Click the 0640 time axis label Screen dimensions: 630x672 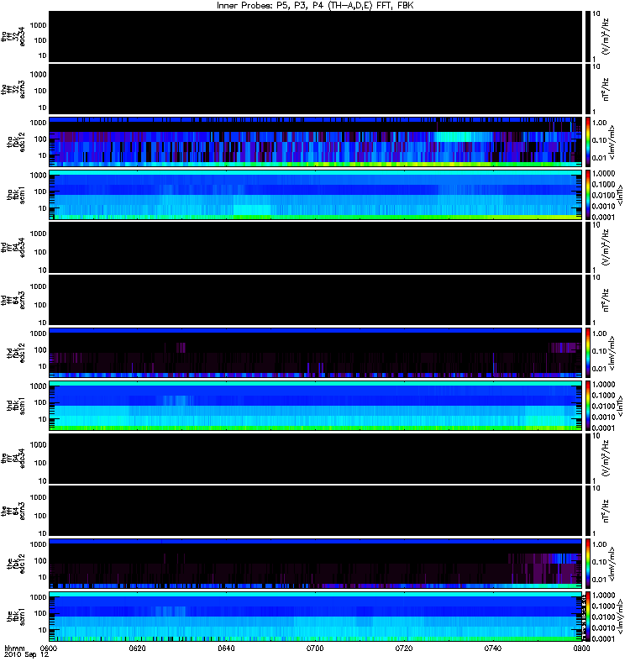pyautogui.click(x=226, y=648)
